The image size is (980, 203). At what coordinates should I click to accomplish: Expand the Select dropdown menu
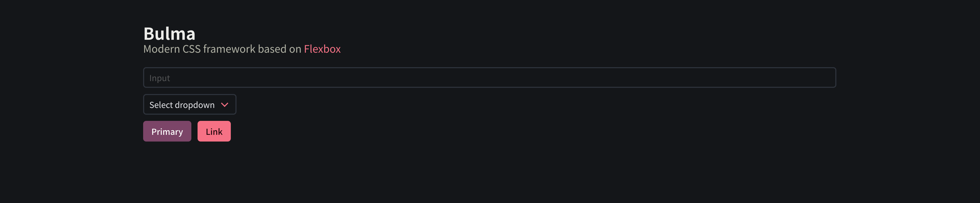(190, 104)
